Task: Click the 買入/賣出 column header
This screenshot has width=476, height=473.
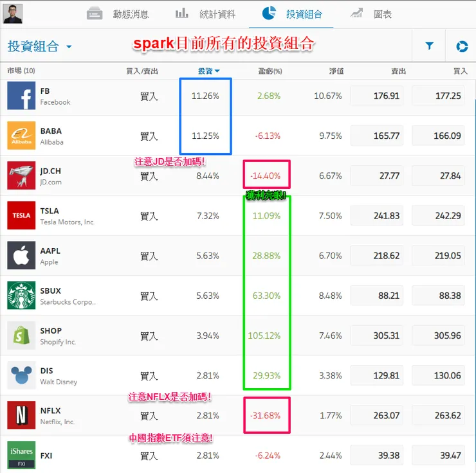Action: pyautogui.click(x=142, y=71)
